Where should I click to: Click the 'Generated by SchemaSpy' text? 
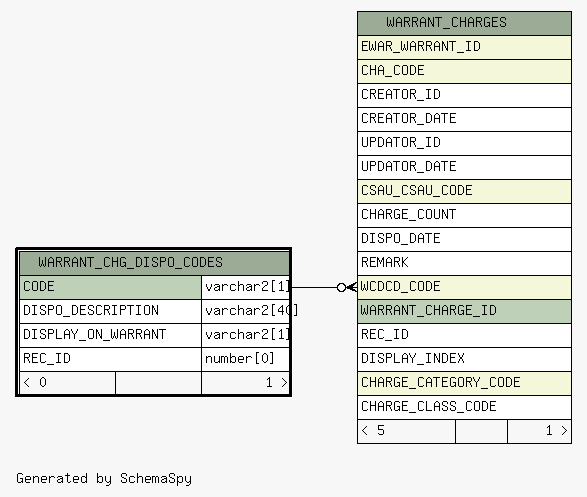pyautogui.click(x=104, y=479)
